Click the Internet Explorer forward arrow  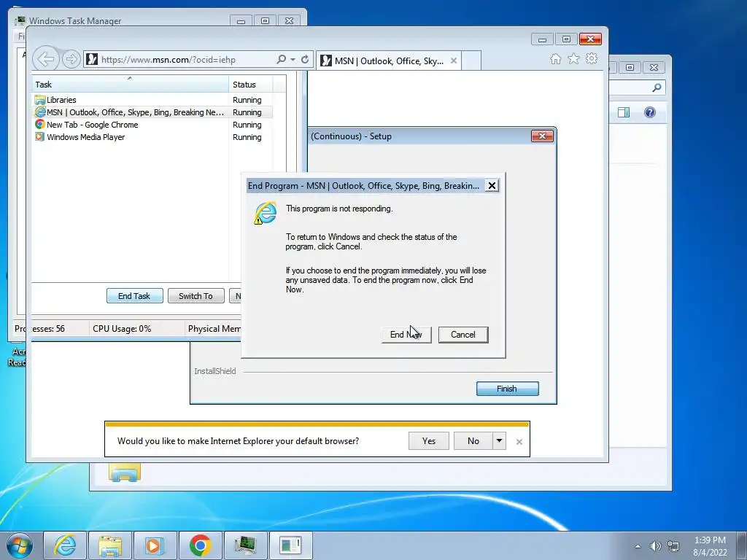click(x=71, y=60)
